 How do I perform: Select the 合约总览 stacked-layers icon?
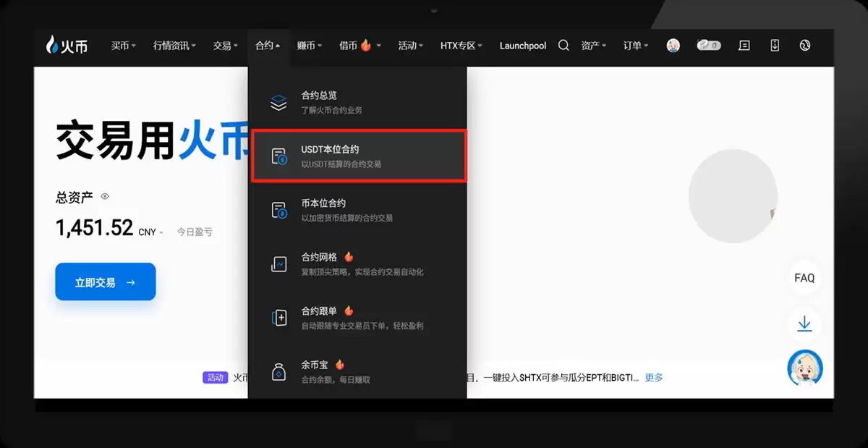[278, 101]
